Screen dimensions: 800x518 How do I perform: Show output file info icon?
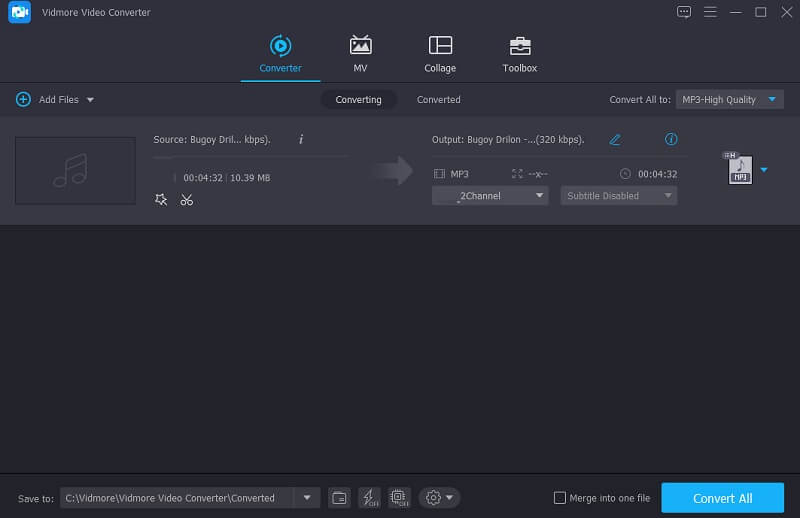coord(671,139)
